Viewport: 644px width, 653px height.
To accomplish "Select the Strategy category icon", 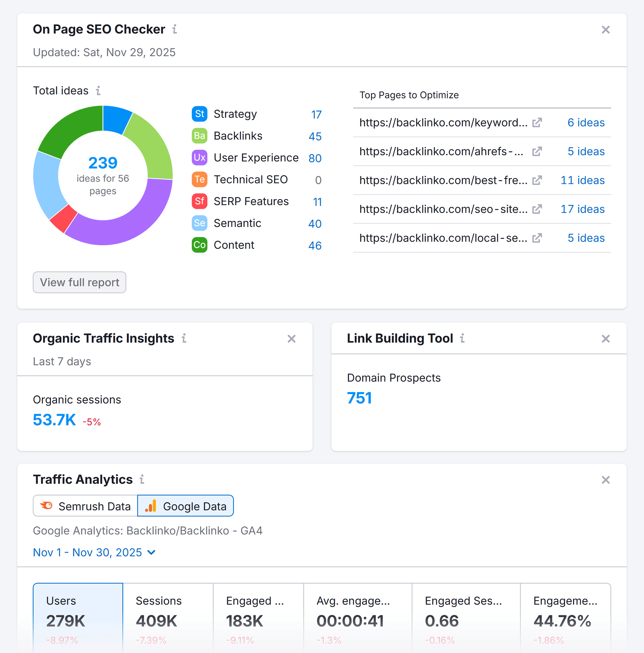I will pos(199,114).
